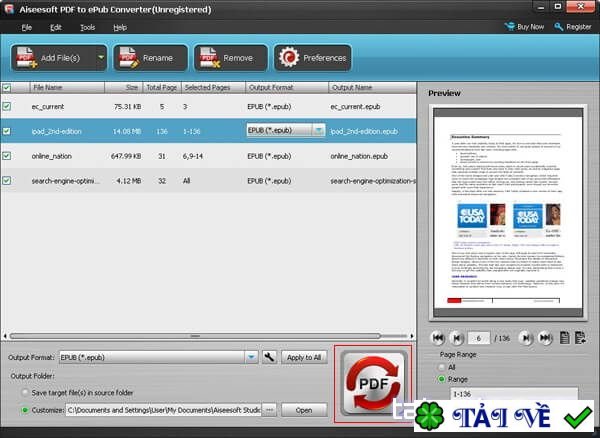Go to first preview page
600x438 pixels.
click(438, 338)
